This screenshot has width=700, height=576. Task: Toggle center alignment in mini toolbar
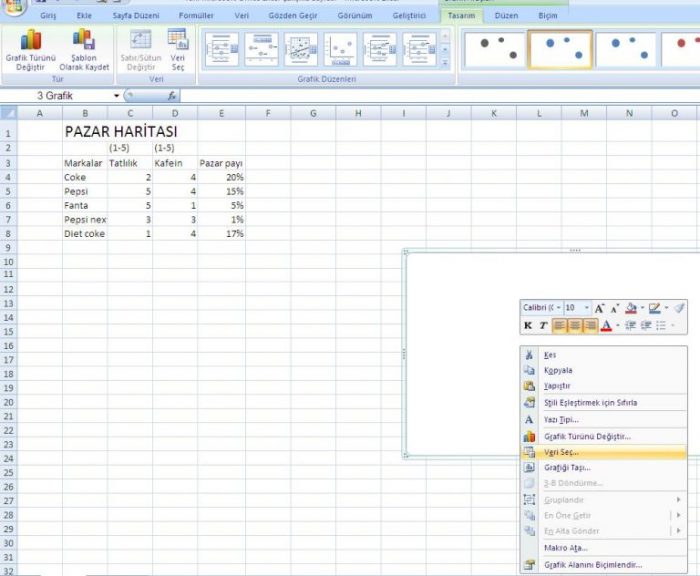(575, 326)
